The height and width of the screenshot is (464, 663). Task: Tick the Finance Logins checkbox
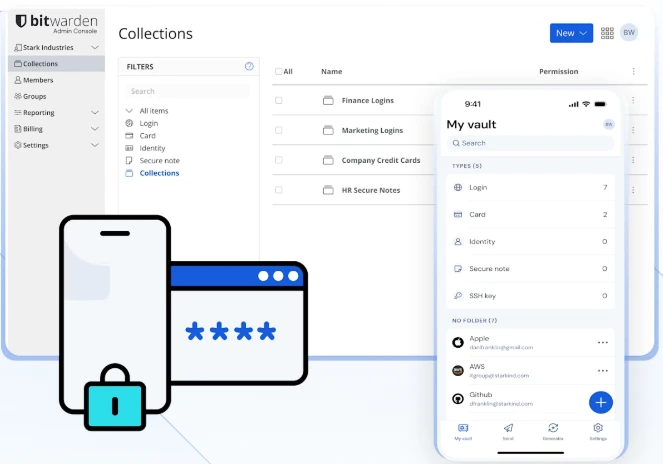(279, 101)
